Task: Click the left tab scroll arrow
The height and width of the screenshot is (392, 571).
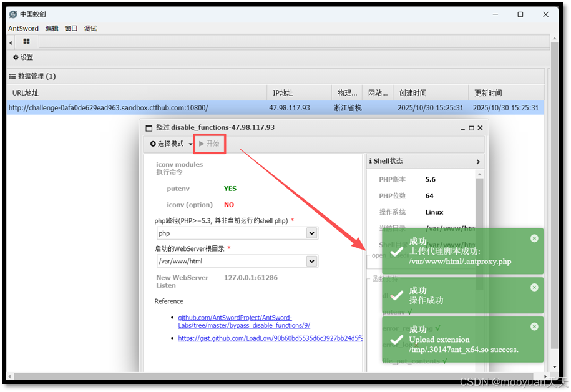Action: 11,43
